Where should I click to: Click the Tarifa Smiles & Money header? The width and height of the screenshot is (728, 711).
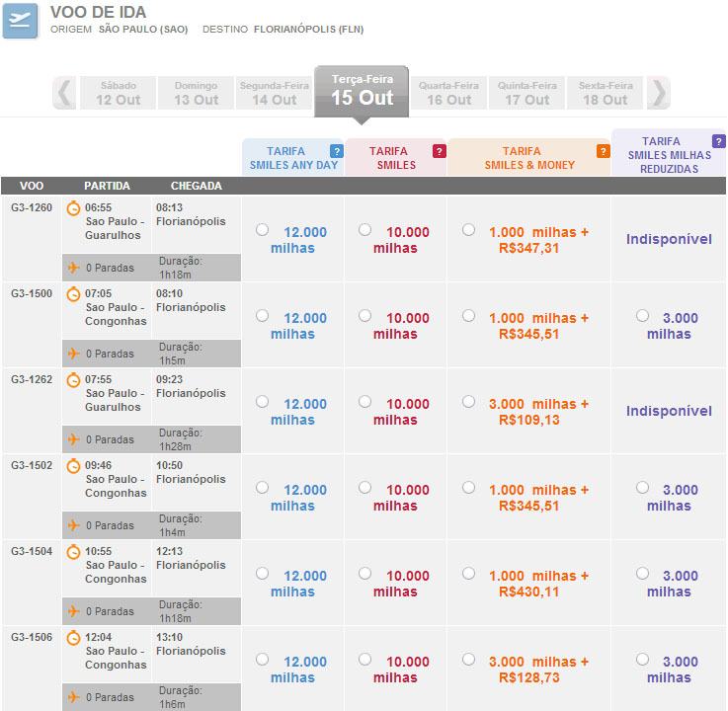pos(528,158)
